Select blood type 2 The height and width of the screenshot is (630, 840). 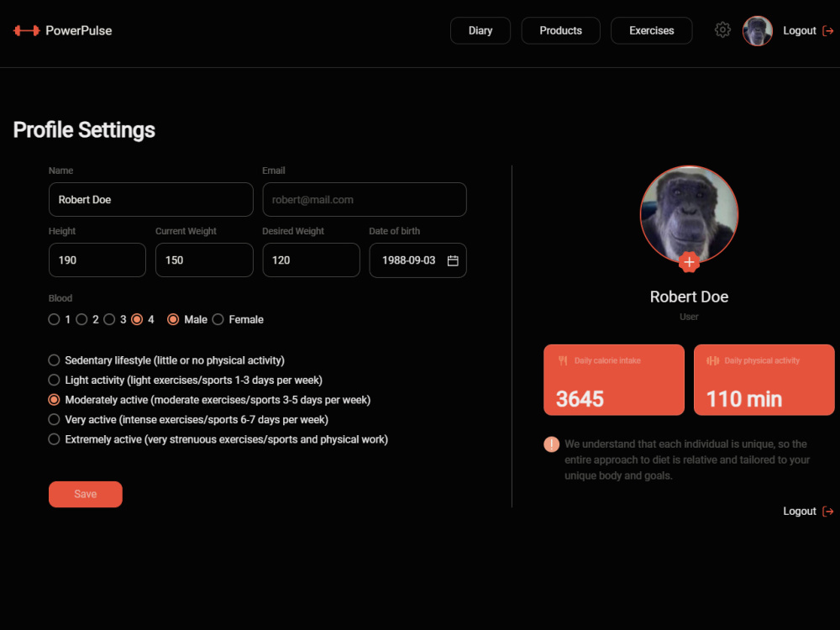tap(81, 319)
